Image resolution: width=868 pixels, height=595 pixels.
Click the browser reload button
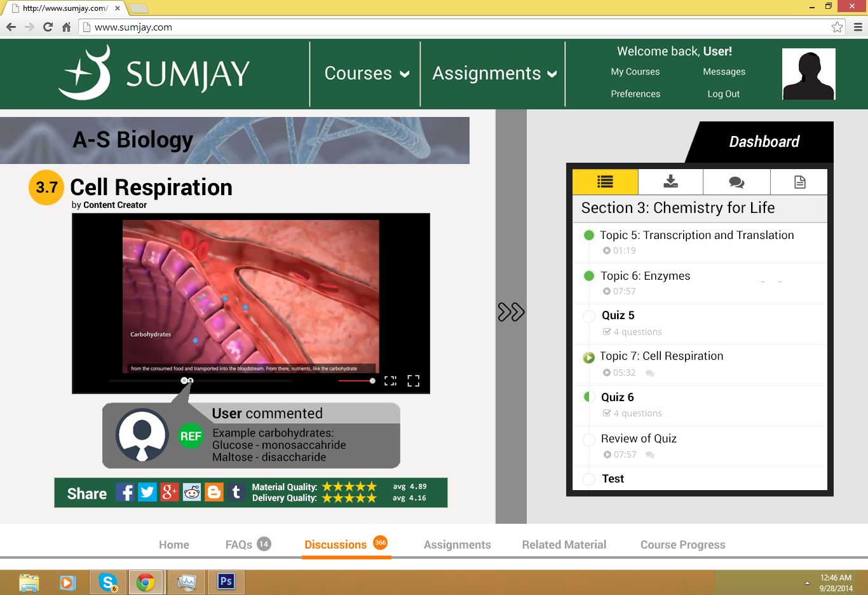[x=48, y=27]
